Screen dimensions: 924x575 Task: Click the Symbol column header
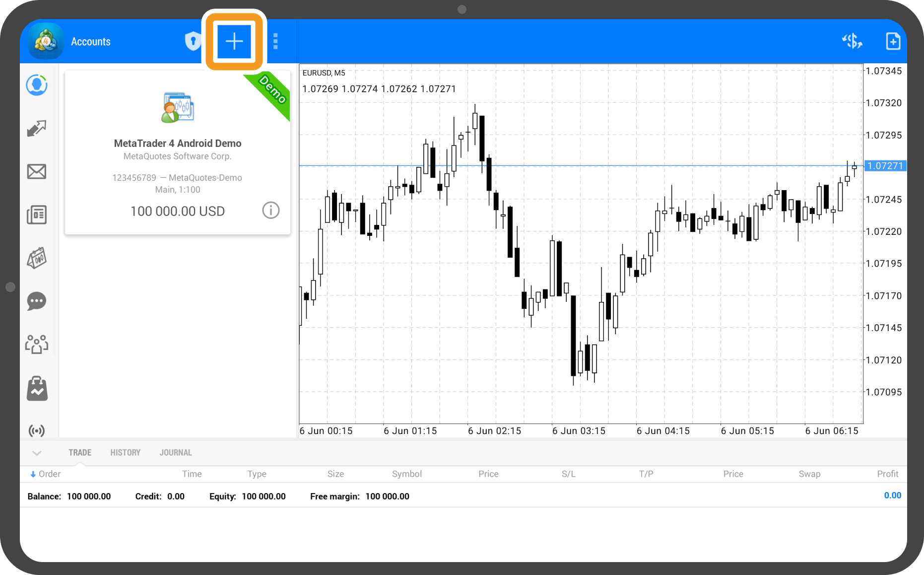coord(407,474)
